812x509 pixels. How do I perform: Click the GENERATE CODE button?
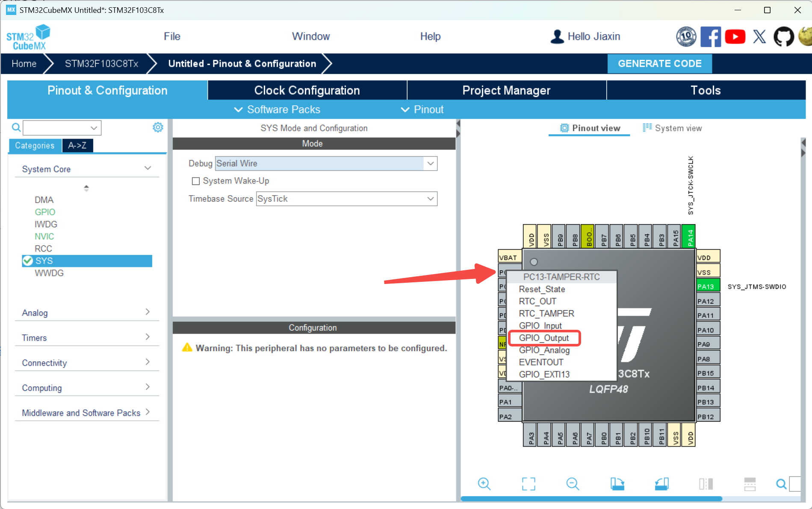(659, 64)
